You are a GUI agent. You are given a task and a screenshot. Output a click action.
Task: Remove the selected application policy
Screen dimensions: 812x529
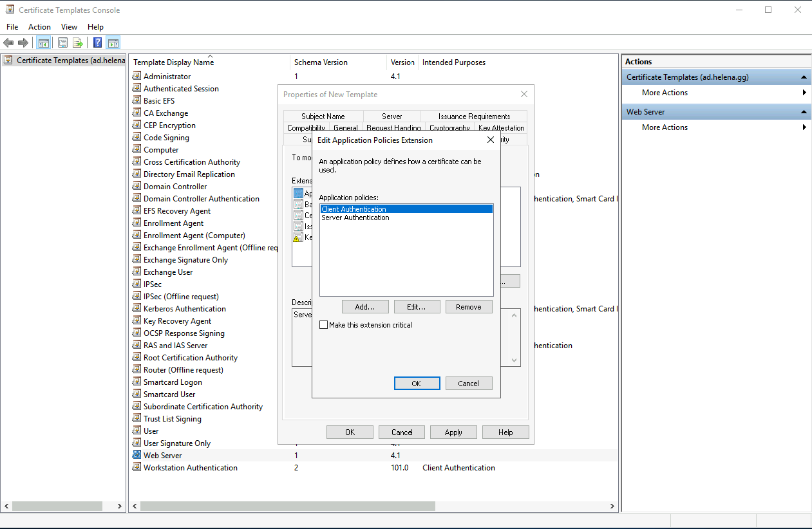pyautogui.click(x=468, y=307)
